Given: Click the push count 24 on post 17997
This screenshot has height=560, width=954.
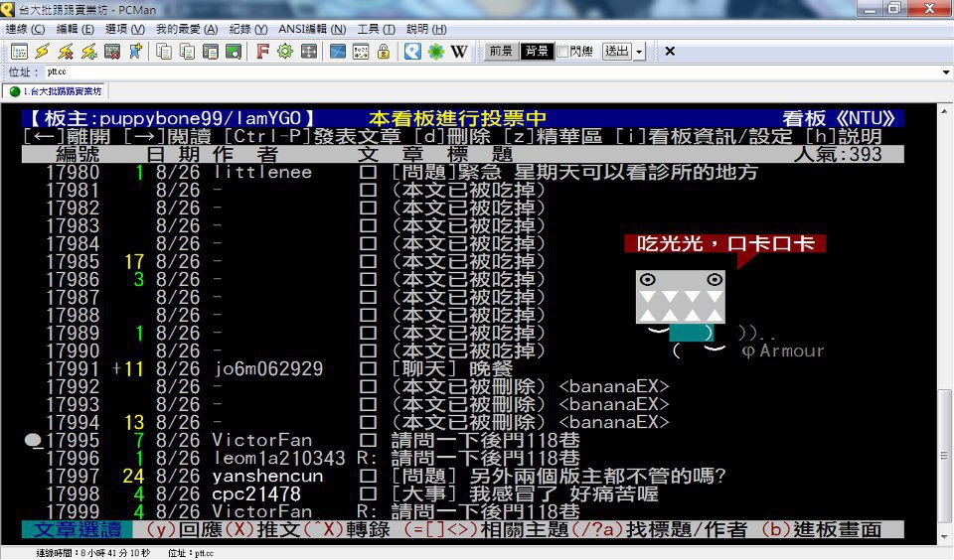Looking at the screenshot, I should pos(133,476).
